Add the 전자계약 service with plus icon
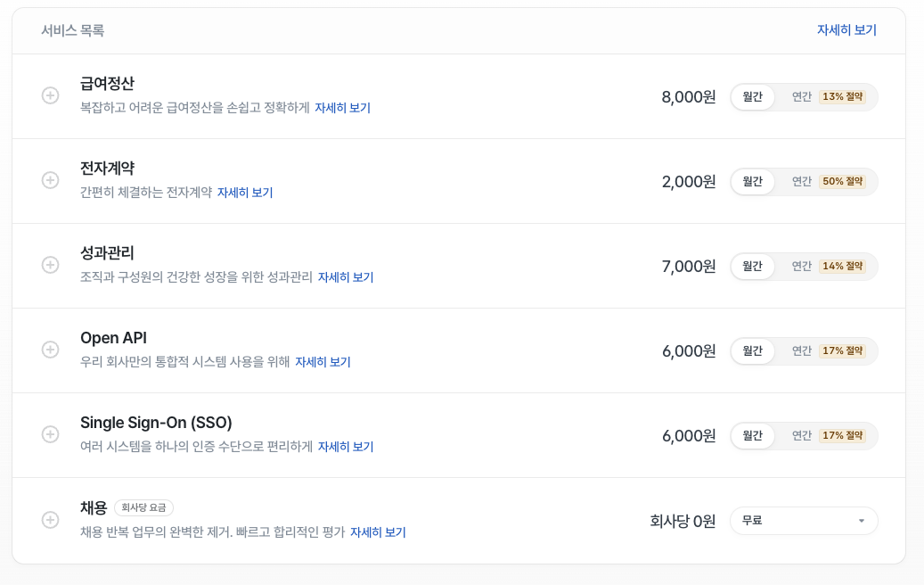 coord(51,180)
